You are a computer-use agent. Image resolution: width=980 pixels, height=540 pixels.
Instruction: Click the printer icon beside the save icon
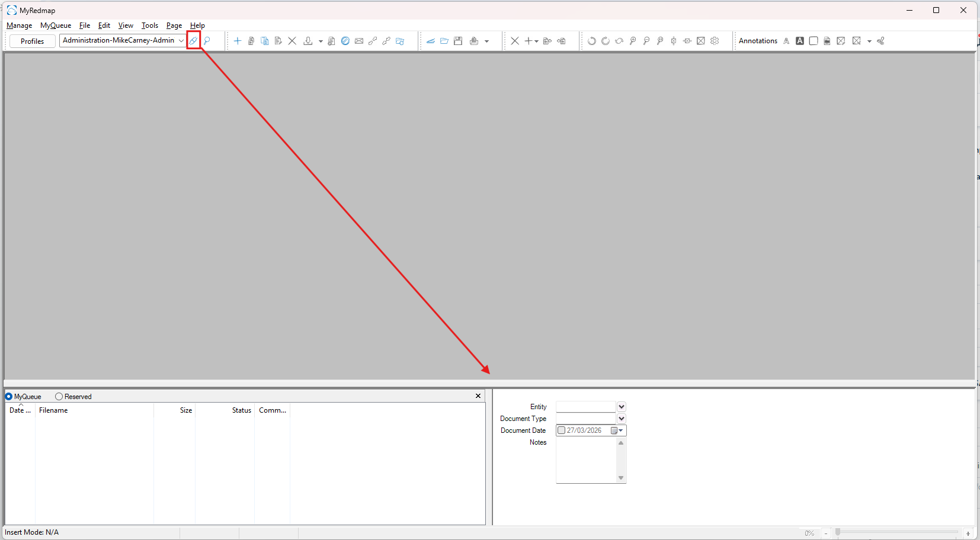[x=474, y=41]
